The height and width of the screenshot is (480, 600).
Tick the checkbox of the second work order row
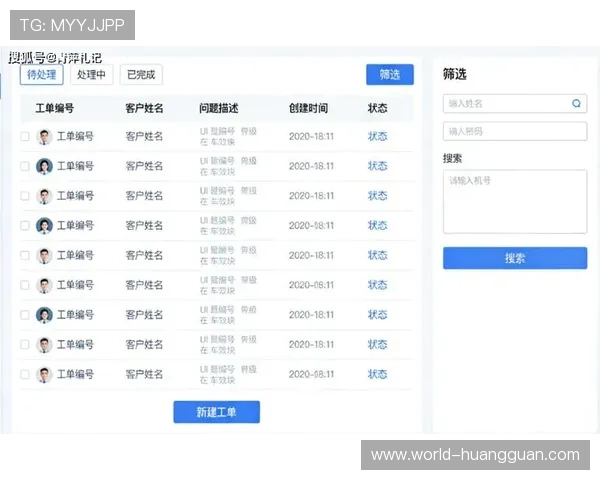[25, 166]
